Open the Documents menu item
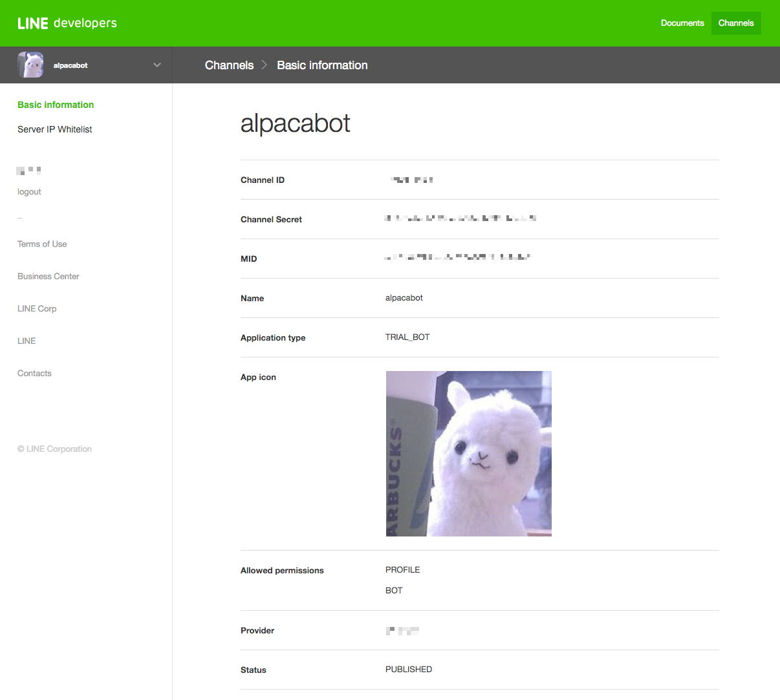780x700 pixels. [x=682, y=23]
